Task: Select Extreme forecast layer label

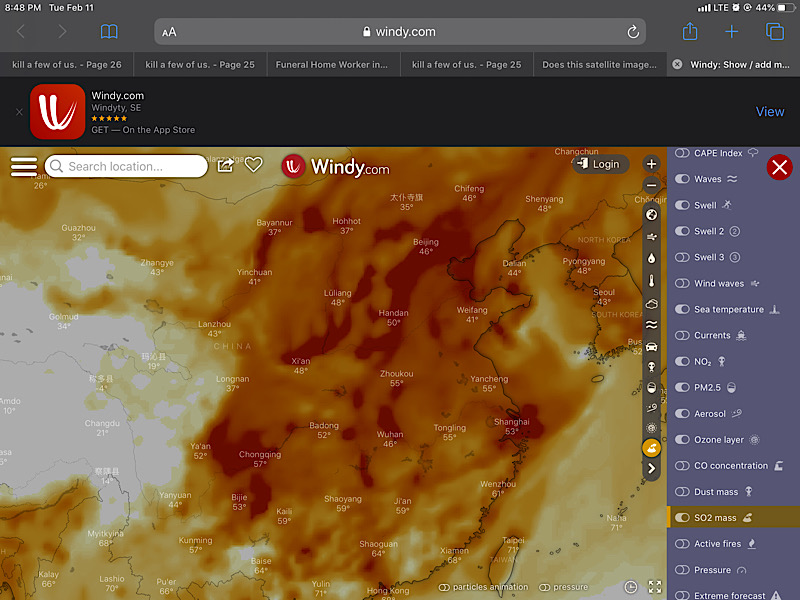Action: (x=730, y=595)
